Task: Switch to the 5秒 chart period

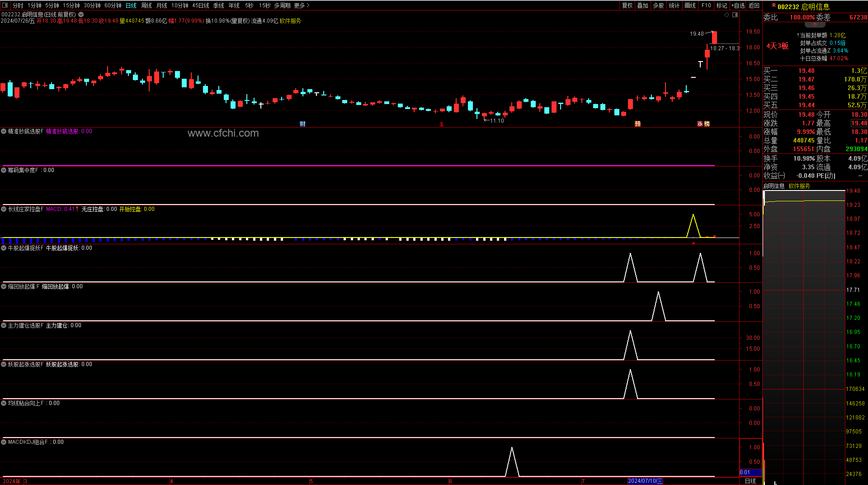Action: click(x=249, y=5)
